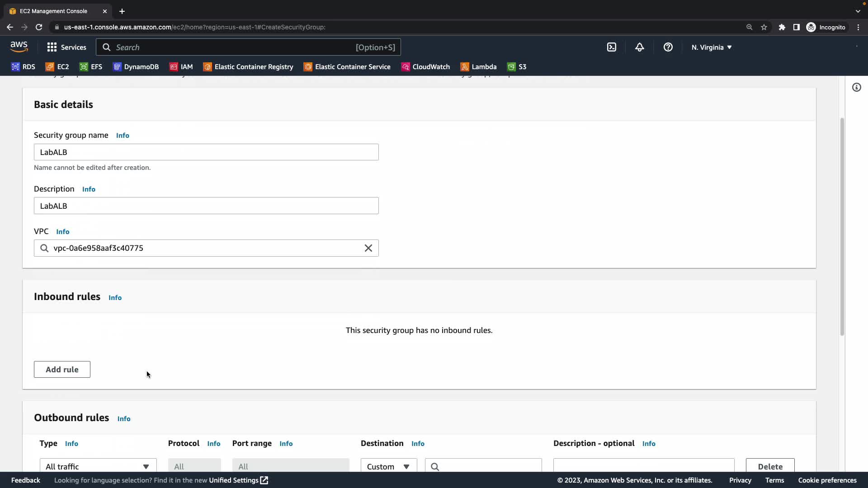Open Info link next to Inbound rules
868x488 pixels.
click(115, 297)
